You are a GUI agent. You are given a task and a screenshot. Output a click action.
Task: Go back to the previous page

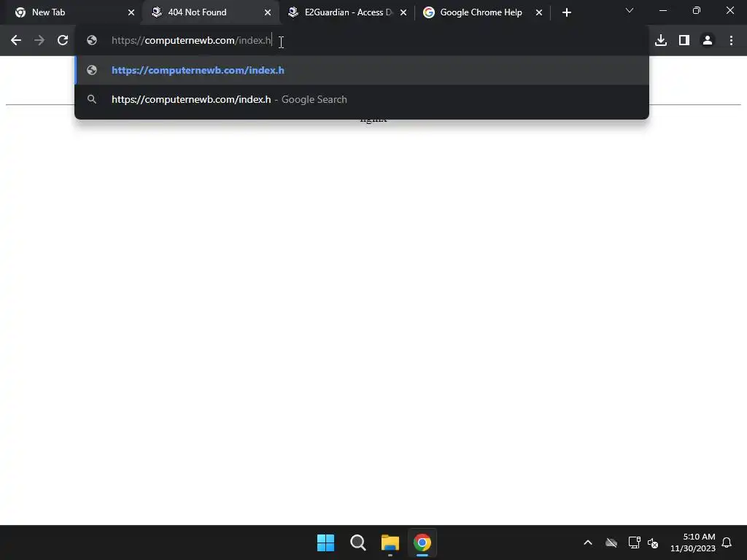pos(16,41)
